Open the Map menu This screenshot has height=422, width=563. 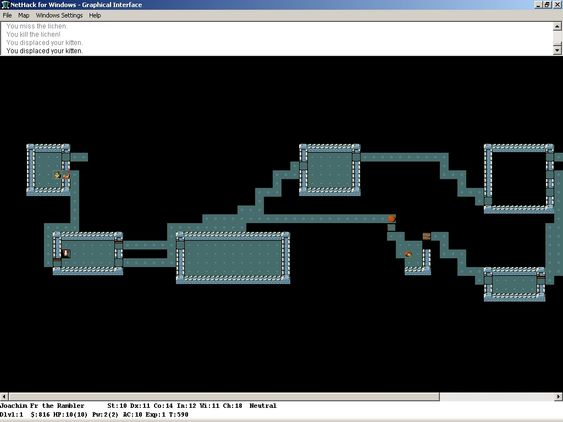pyautogui.click(x=24, y=15)
